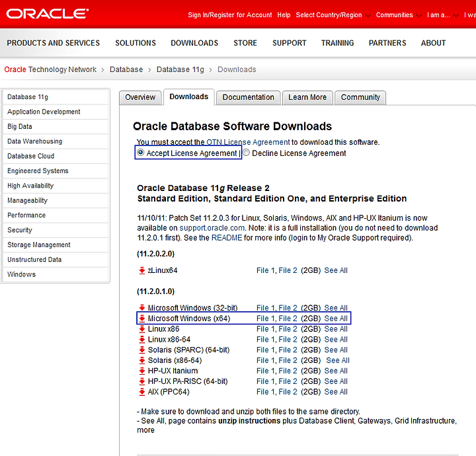This screenshot has height=456, width=476.
Task: Switch to the Community tab
Action: [x=360, y=97]
